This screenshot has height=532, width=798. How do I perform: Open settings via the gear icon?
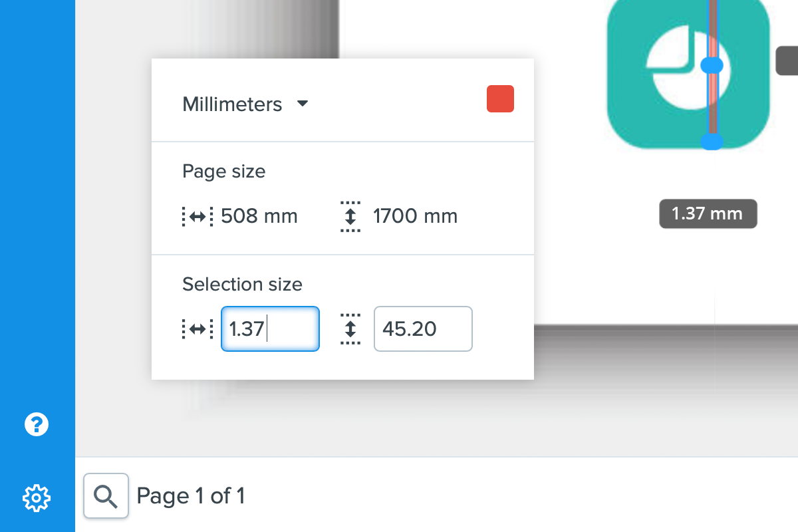[x=37, y=497]
